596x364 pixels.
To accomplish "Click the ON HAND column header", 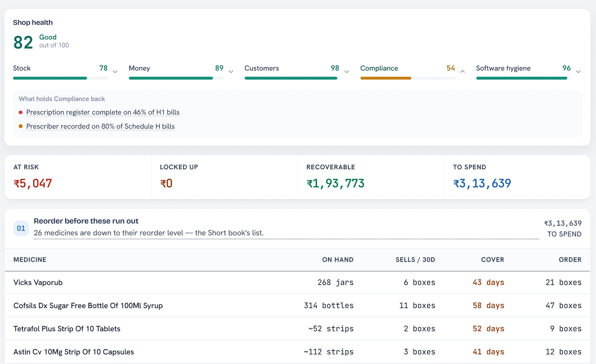I will click(338, 260).
